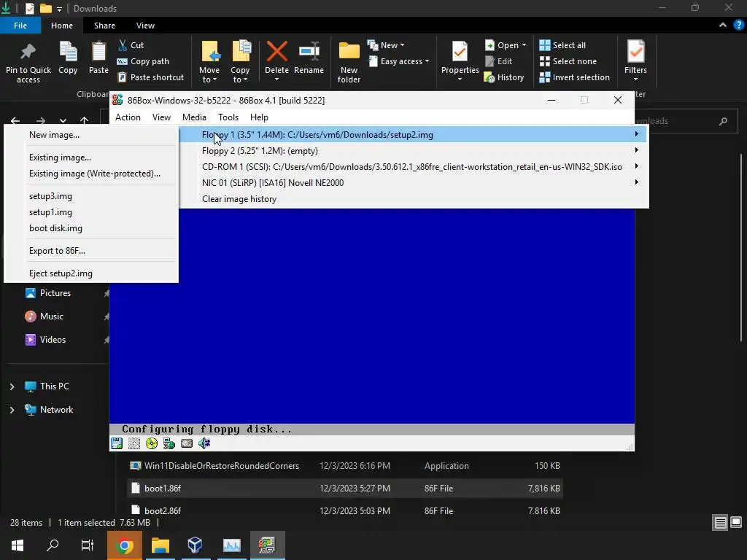This screenshot has width=747, height=560.
Task: Switch to details view icon in Explorer
Action: click(x=720, y=523)
